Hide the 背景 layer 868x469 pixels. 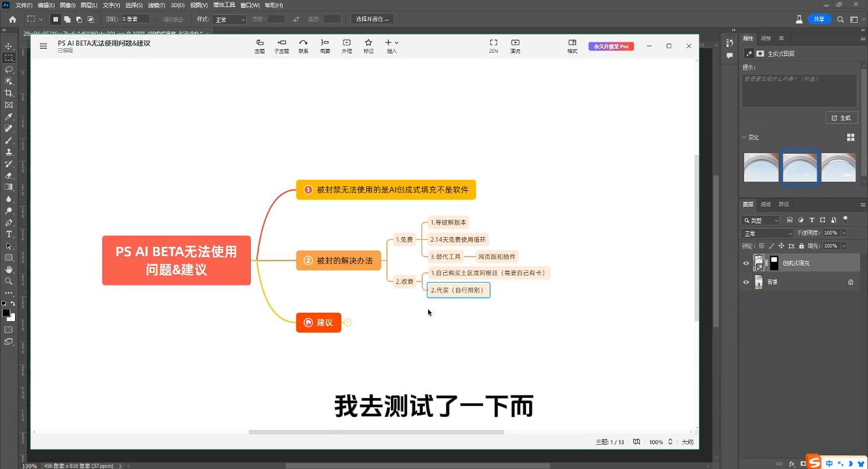tap(747, 282)
